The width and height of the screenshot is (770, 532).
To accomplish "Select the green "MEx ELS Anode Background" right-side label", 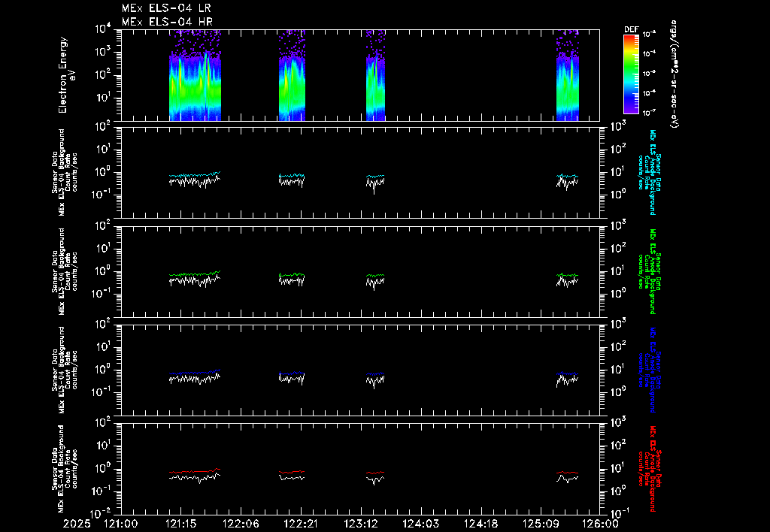I will coord(652,271).
